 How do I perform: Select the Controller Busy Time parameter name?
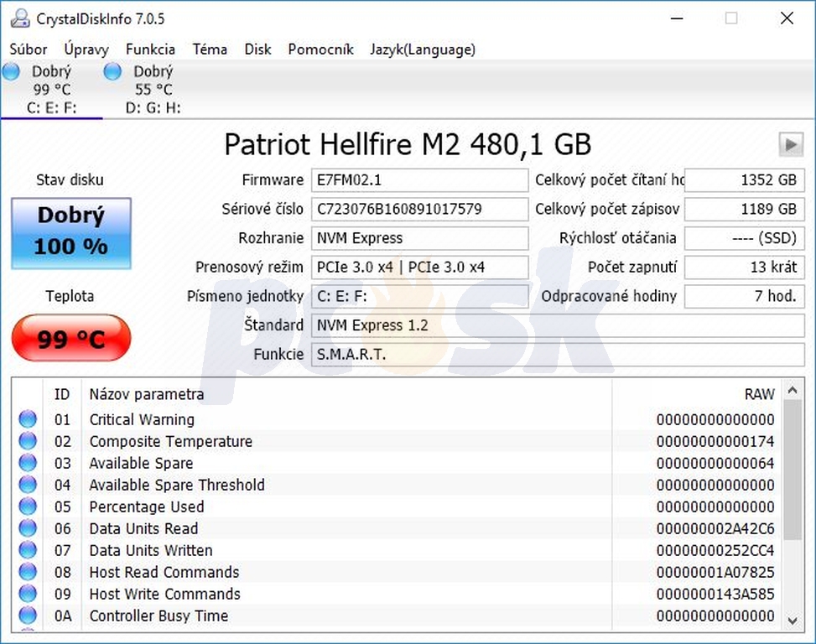coord(159,616)
